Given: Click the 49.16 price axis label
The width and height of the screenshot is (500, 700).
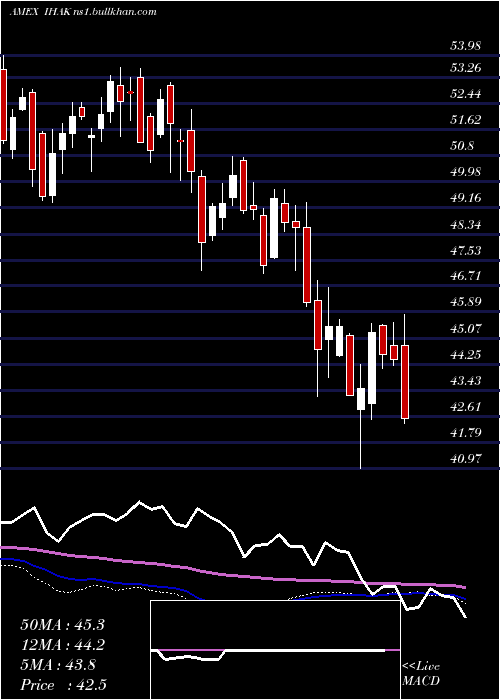Looking at the screenshot, I should [x=466, y=197].
